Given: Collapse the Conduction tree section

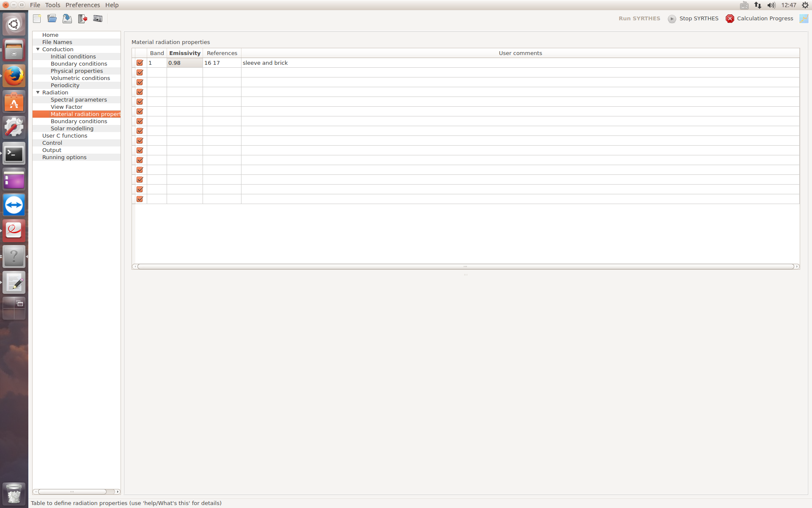Looking at the screenshot, I should click(38, 49).
